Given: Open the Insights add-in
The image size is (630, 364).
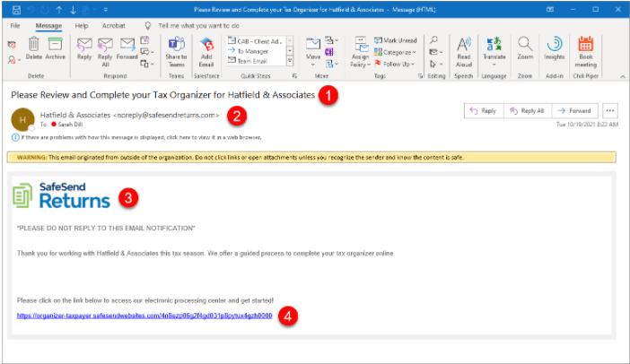Looking at the screenshot, I should pos(555,49).
